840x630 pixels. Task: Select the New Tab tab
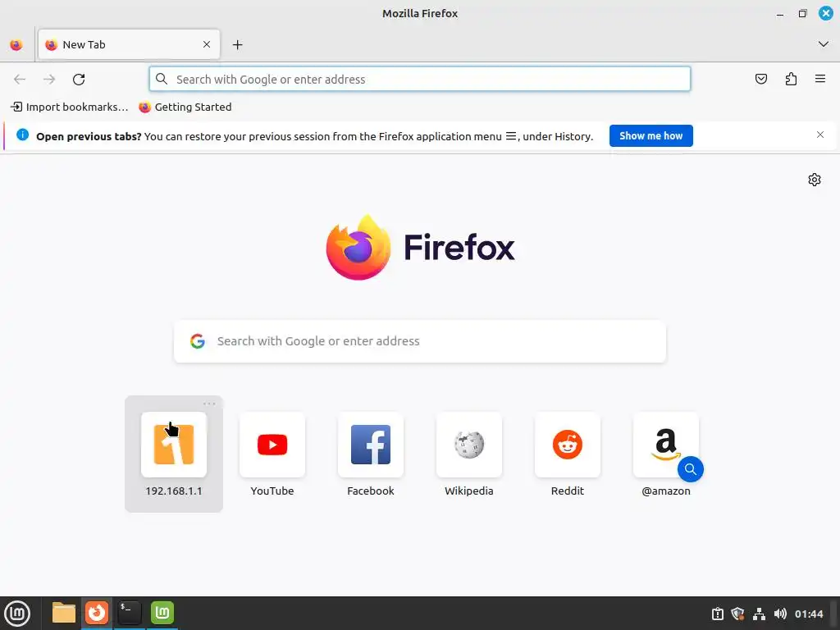(129, 44)
